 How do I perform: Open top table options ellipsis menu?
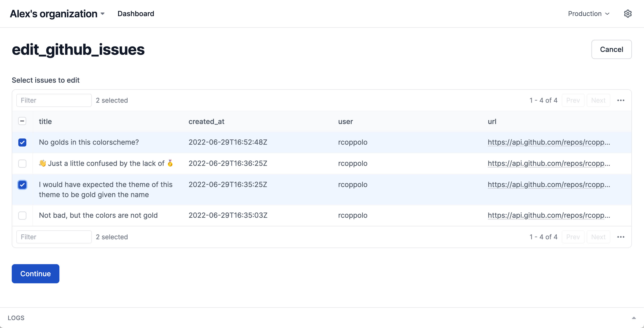point(621,100)
